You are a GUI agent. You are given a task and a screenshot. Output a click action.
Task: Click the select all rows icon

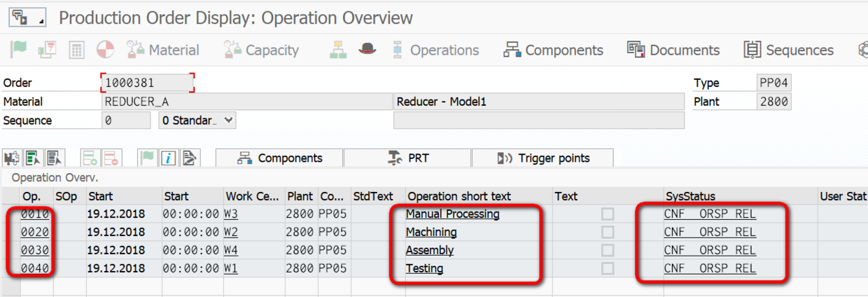[x=33, y=158]
